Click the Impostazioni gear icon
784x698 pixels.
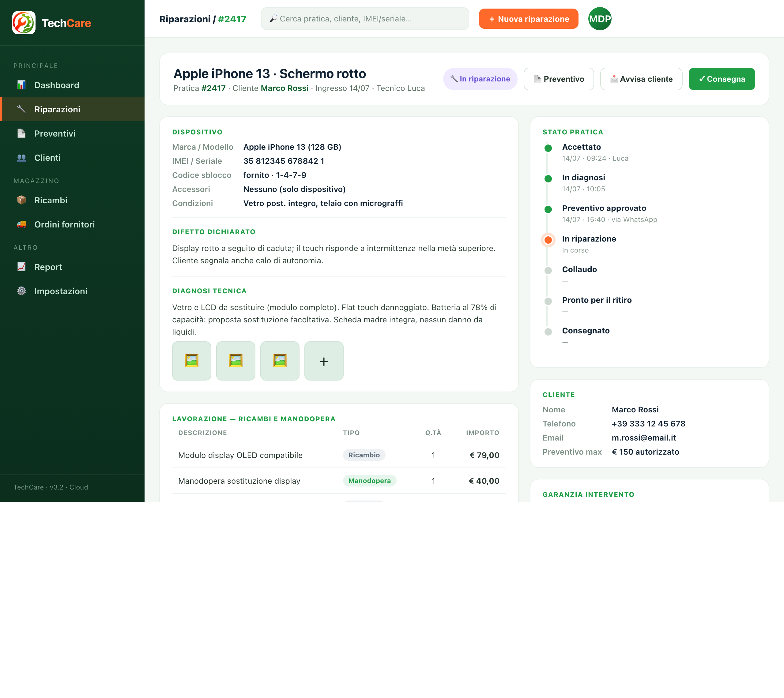pos(21,291)
